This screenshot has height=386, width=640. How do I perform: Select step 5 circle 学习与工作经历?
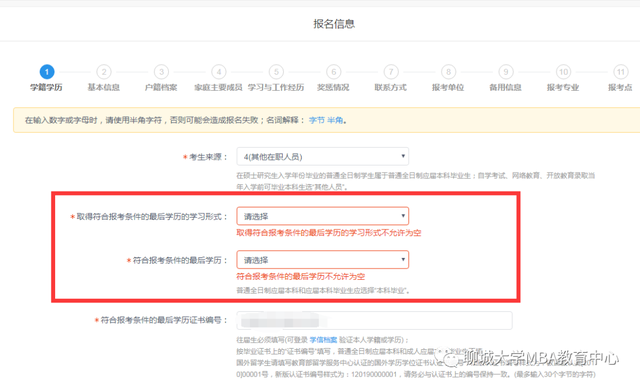tap(276, 72)
